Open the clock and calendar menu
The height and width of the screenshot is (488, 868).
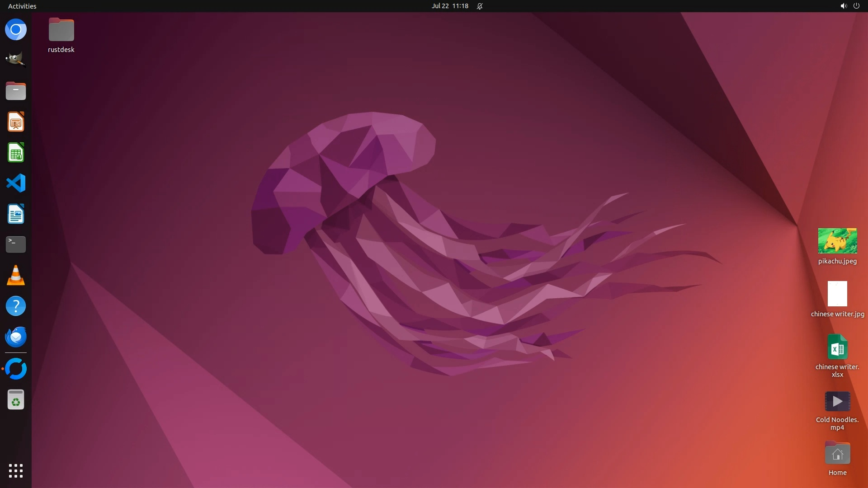click(449, 6)
